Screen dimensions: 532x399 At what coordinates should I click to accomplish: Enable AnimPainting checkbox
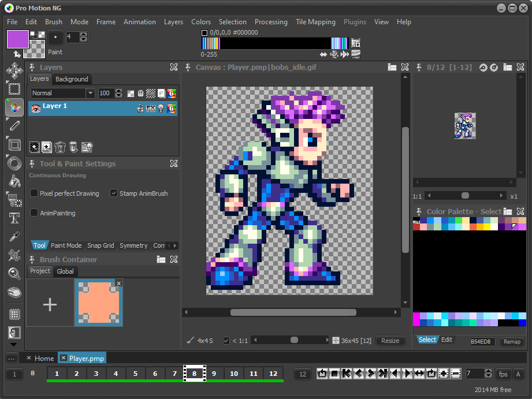pos(34,212)
